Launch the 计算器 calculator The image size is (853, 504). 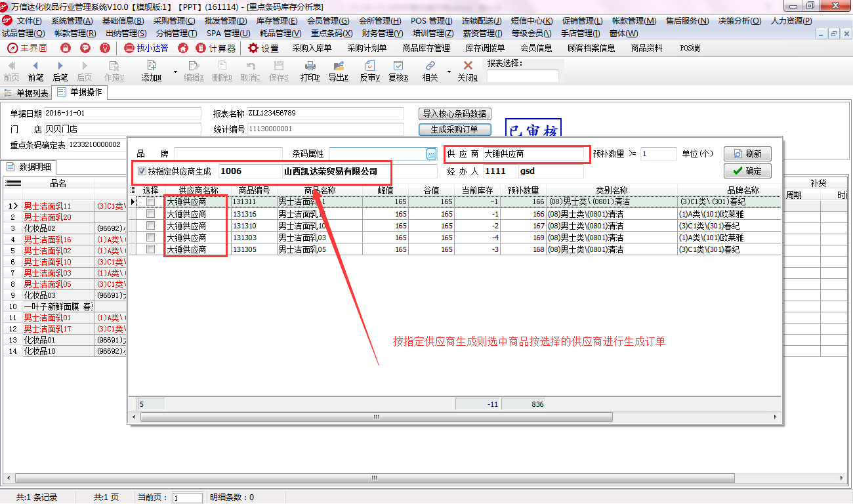tap(216, 48)
